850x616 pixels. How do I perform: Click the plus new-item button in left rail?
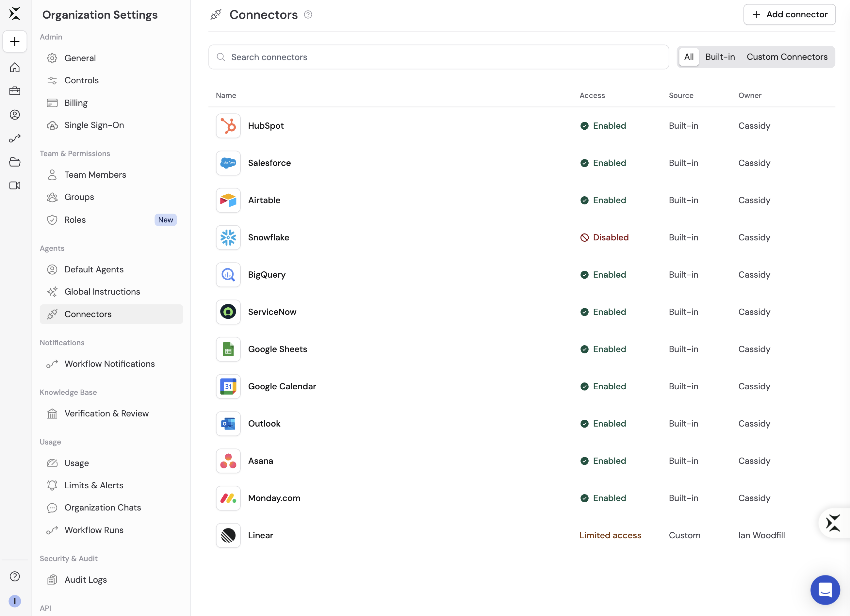[15, 41]
